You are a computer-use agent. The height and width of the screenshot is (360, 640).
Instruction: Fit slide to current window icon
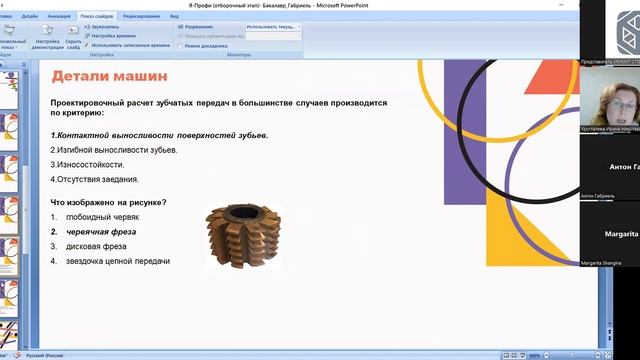click(607, 356)
